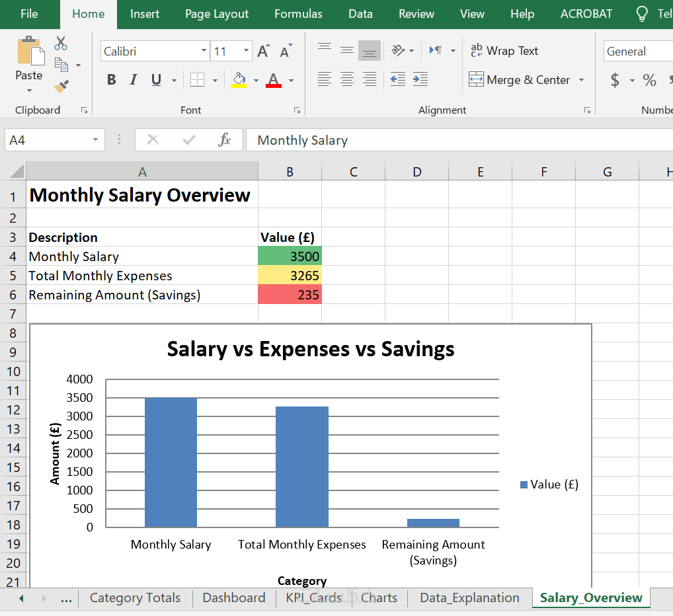Go to next sheet tab arrow

coord(44,598)
